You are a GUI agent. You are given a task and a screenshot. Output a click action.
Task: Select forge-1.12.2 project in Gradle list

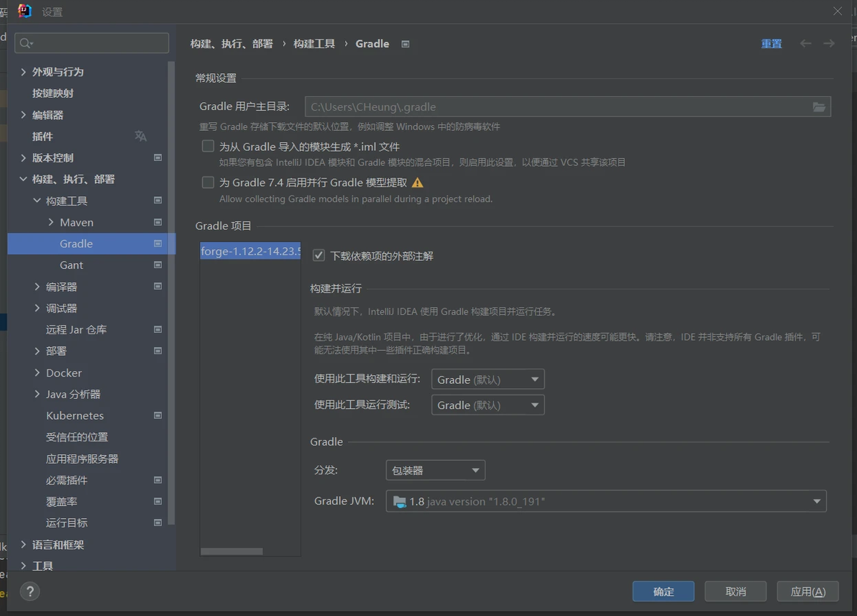pos(250,251)
